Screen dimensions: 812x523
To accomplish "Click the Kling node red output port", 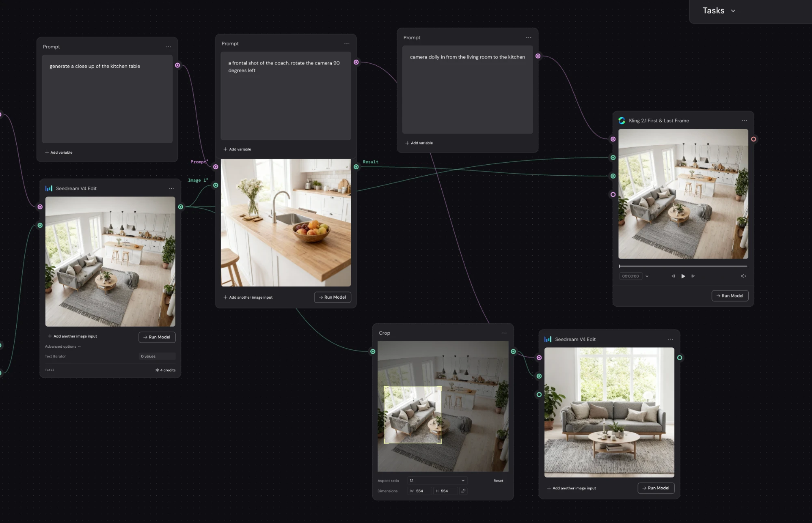I will [x=754, y=139].
